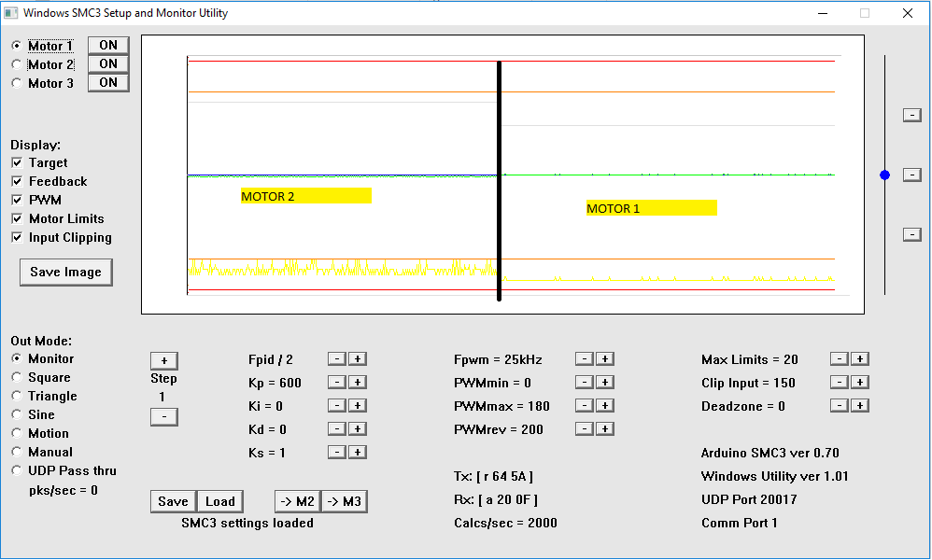
Task: Click the yellow MOTOR 2 graph label
Action: (306, 196)
